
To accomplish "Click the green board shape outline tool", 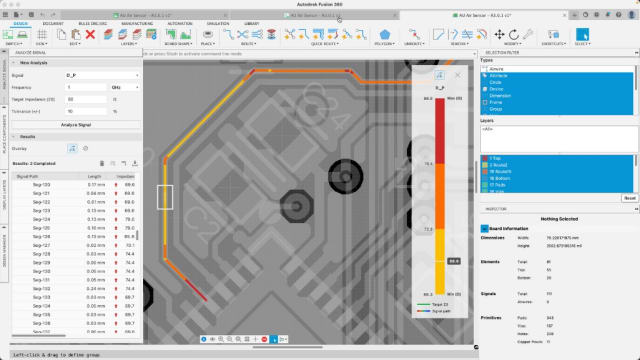I will 171,35.
